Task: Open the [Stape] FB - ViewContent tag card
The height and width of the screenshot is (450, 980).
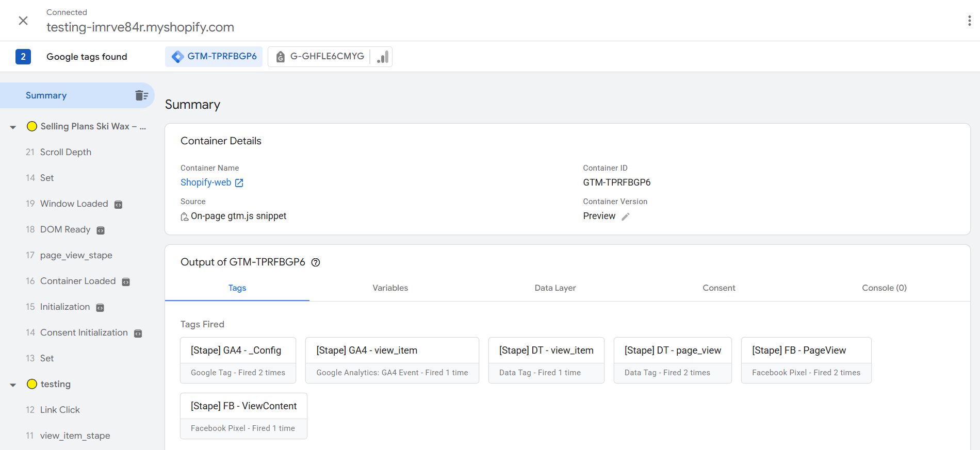Action: pyautogui.click(x=243, y=416)
